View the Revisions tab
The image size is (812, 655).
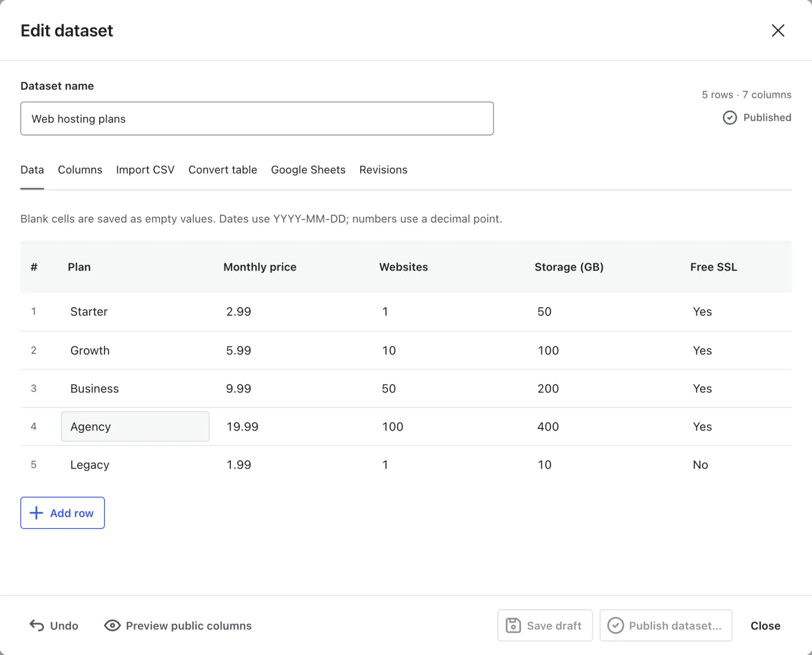tap(383, 170)
